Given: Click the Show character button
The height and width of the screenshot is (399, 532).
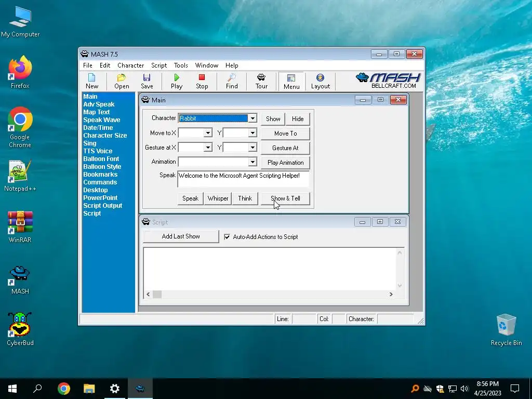Looking at the screenshot, I should click(x=273, y=119).
